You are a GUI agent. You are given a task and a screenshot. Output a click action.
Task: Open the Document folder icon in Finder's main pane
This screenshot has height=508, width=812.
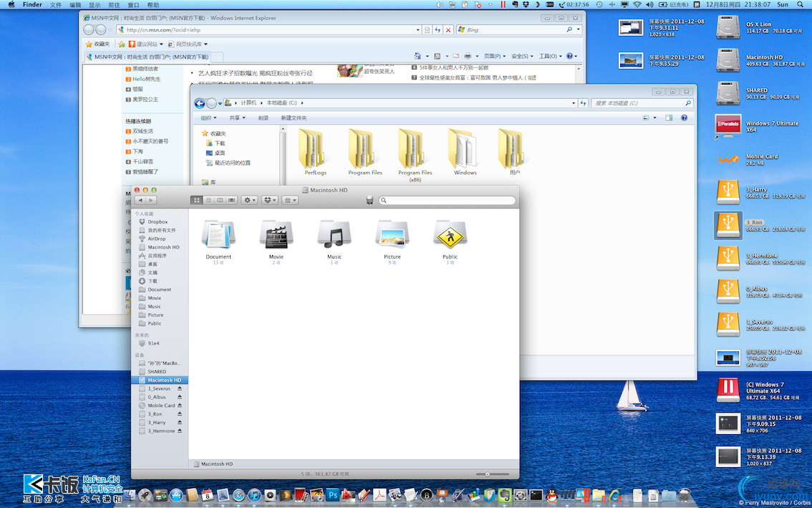click(218, 234)
